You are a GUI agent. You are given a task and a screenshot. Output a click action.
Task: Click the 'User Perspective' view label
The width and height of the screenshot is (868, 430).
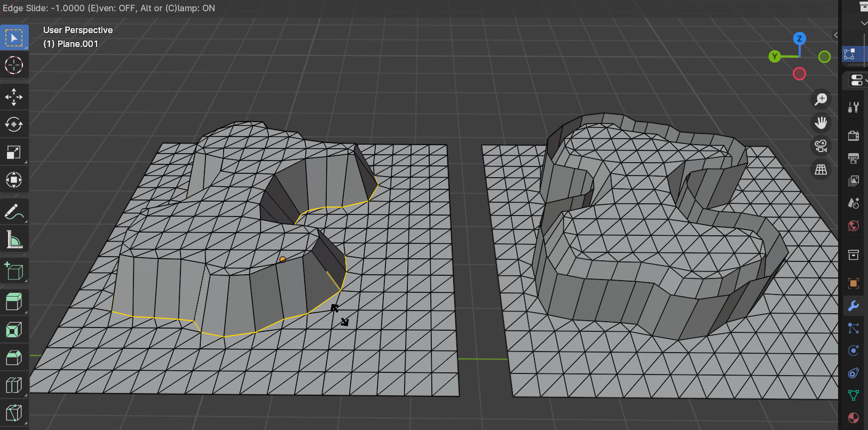click(x=78, y=30)
